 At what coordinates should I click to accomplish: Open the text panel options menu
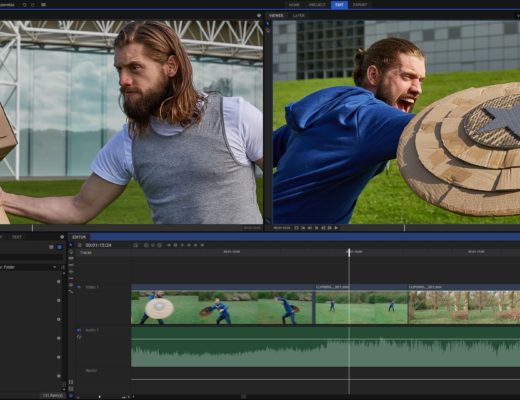point(62,237)
